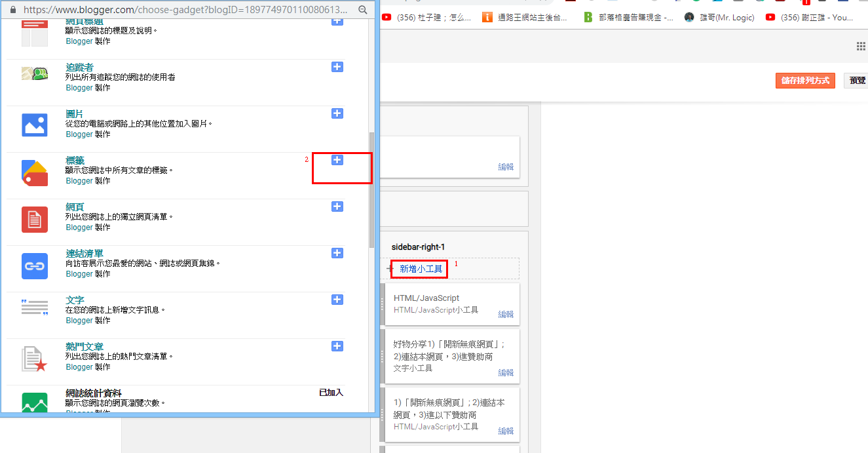Image resolution: width=868 pixels, height=453 pixels.
Task: Click description 顯示您網誌中所有文章的標籤
Action: [119, 170]
